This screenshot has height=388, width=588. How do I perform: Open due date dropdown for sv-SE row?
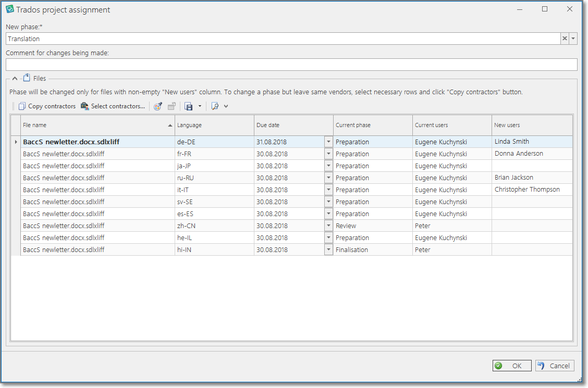[x=328, y=202]
